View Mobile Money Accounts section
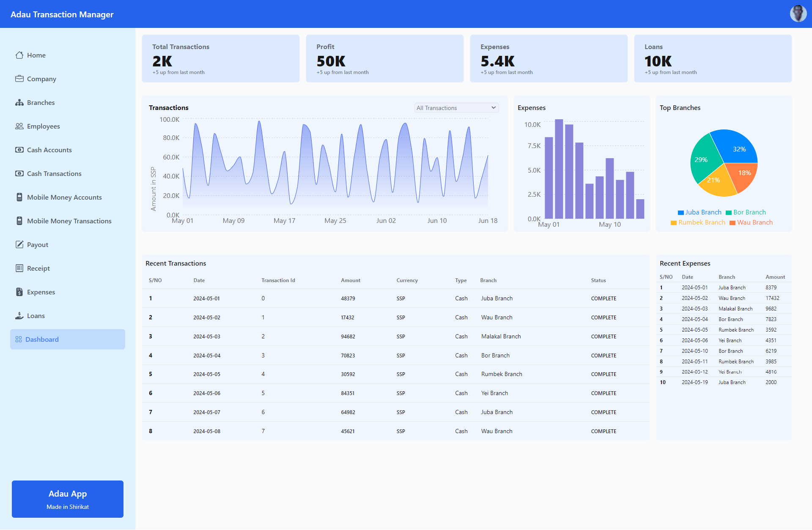This screenshot has width=812, height=530. coord(65,197)
